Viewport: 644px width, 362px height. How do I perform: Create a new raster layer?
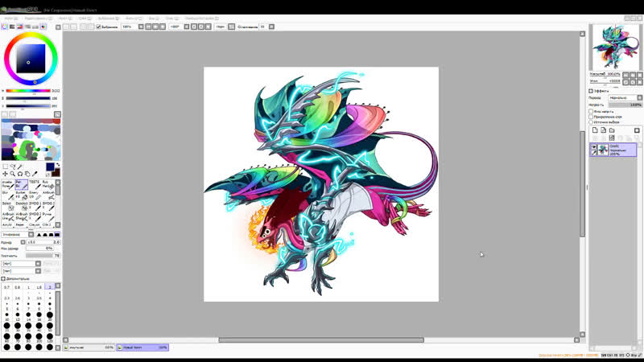(x=595, y=130)
